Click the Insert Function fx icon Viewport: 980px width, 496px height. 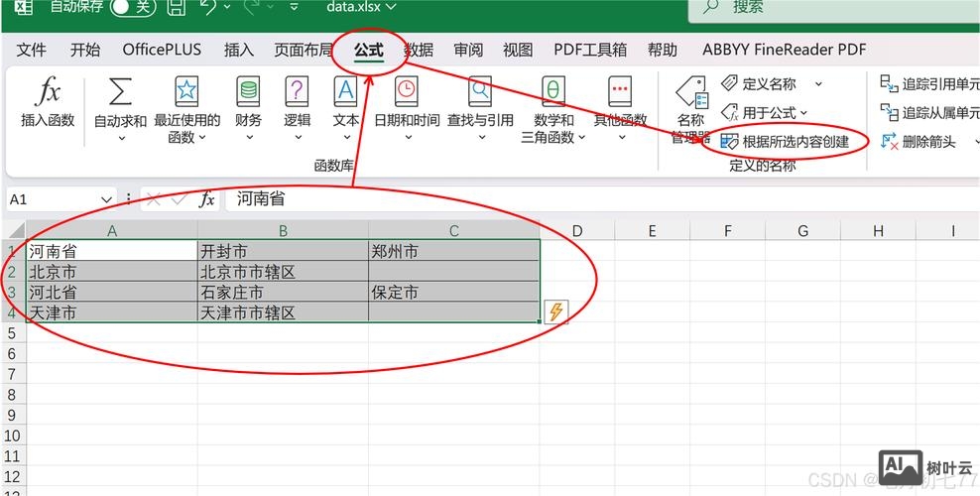click(x=48, y=92)
